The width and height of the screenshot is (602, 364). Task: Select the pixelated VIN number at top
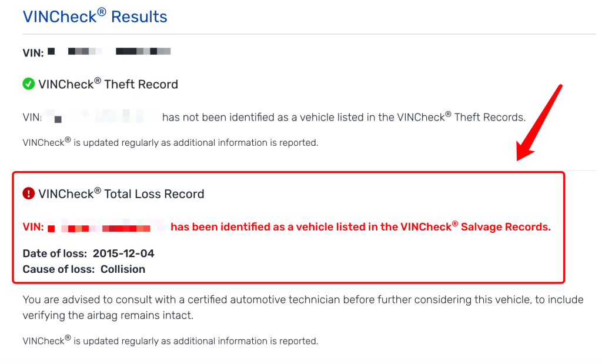[109, 51]
